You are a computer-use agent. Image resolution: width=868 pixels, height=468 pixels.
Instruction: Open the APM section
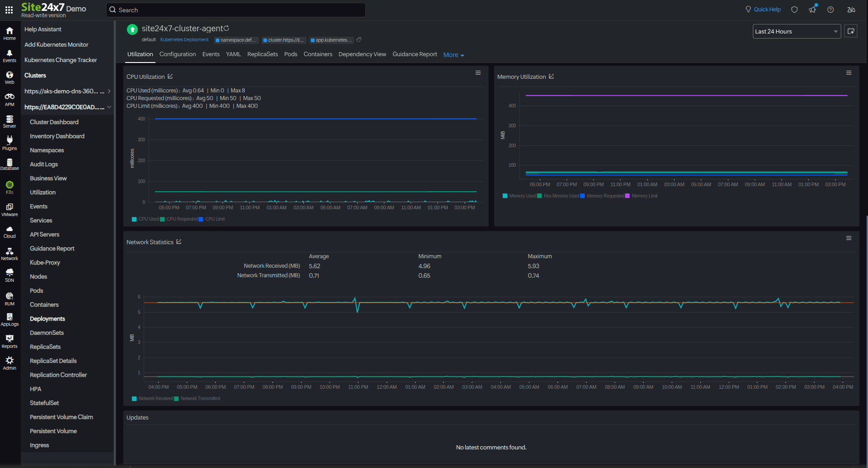click(10, 100)
